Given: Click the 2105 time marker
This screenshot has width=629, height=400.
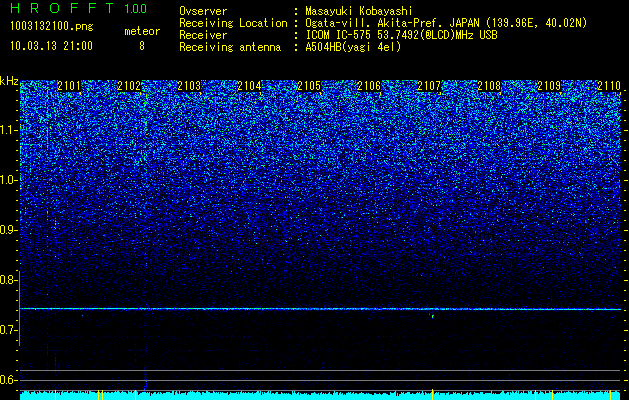Looking at the screenshot, I should click(x=309, y=86).
